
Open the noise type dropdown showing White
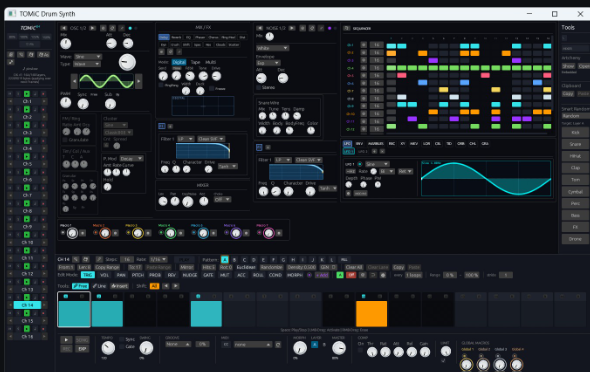tap(272, 48)
